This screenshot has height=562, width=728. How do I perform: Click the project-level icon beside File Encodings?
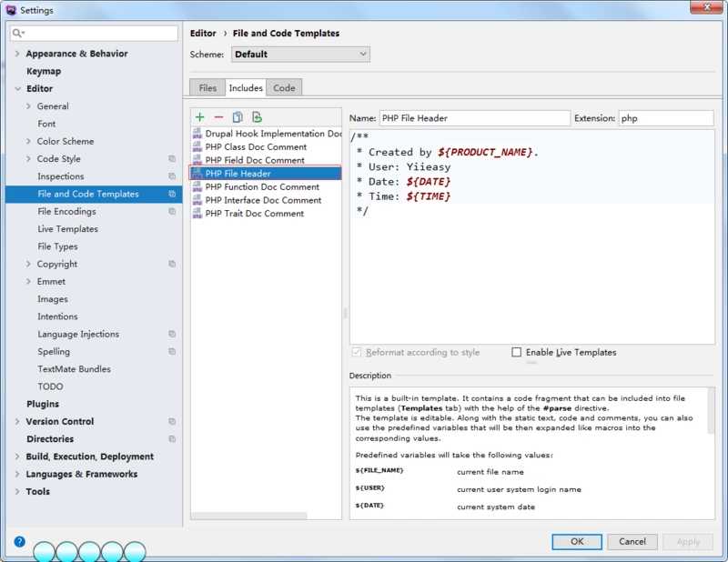click(x=172, y=212)
